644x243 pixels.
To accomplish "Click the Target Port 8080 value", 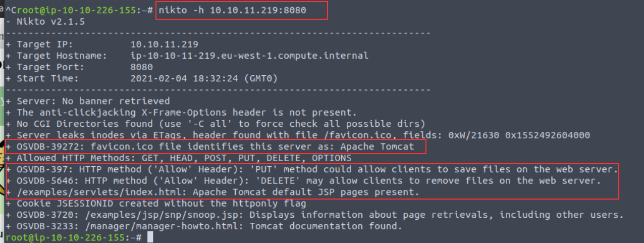I will click(141, 67).
